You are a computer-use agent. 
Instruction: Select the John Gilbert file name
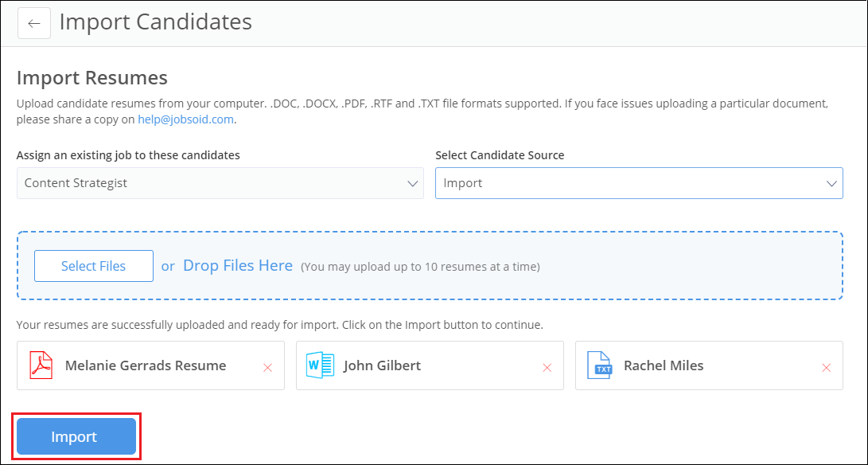click(x=382, y=366)
